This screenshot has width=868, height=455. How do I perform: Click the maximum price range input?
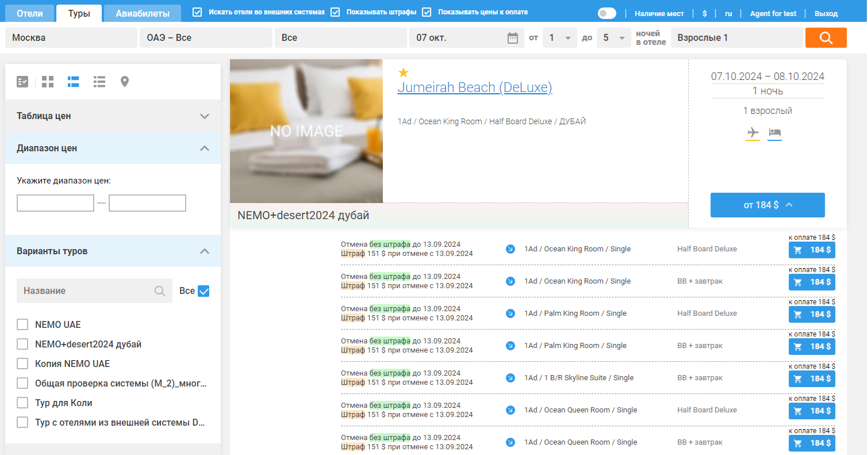[147, 203]
